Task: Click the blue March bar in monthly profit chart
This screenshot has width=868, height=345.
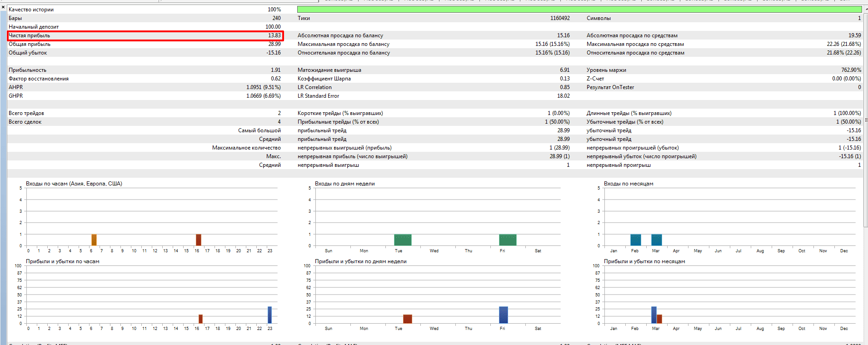Action: coord(654,315)
